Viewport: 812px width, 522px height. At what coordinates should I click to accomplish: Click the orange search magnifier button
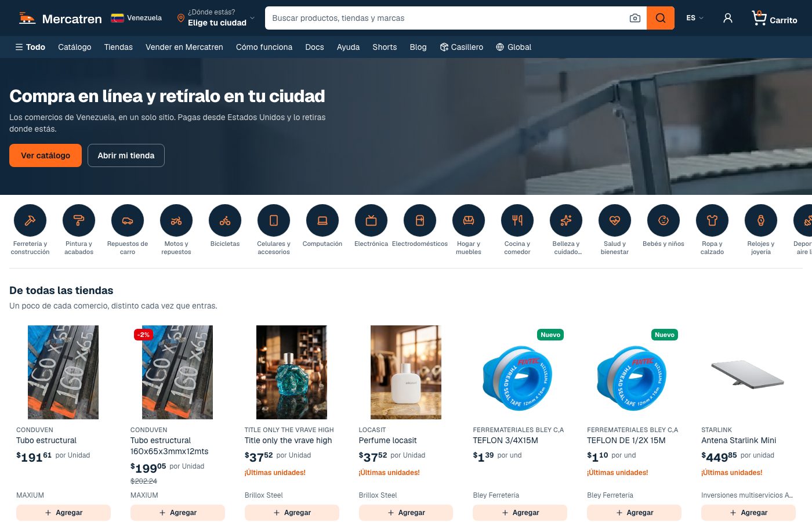pyautogui.click(x=661, y=18)
